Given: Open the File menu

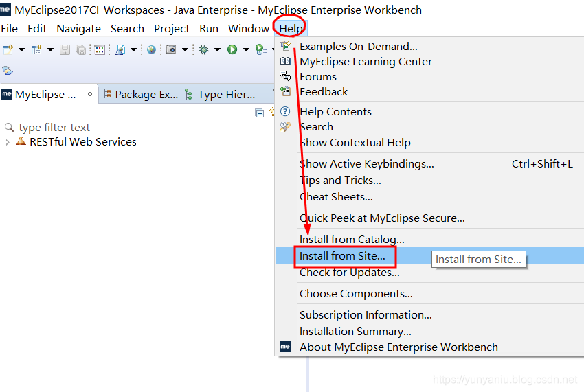Looking at the screenshot, I should tap(10, 29).
